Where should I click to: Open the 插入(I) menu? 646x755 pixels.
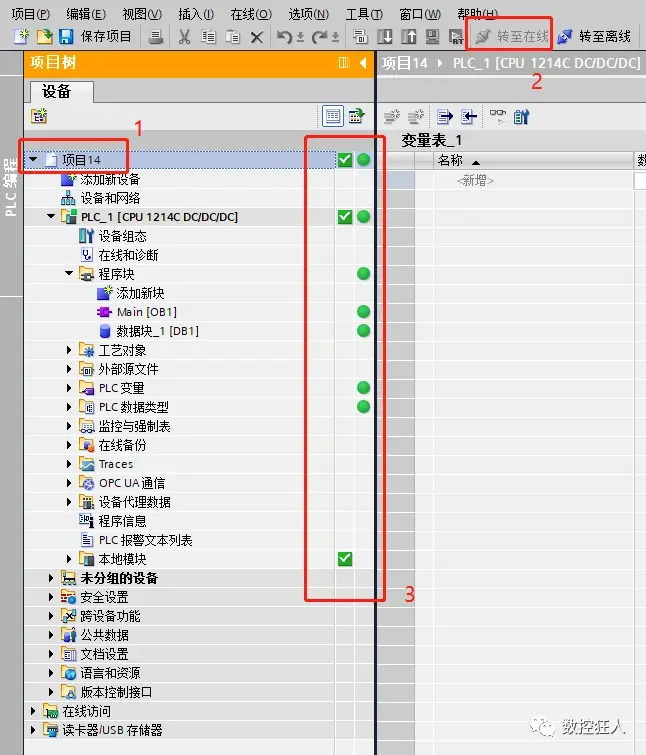tap(196, 14)
